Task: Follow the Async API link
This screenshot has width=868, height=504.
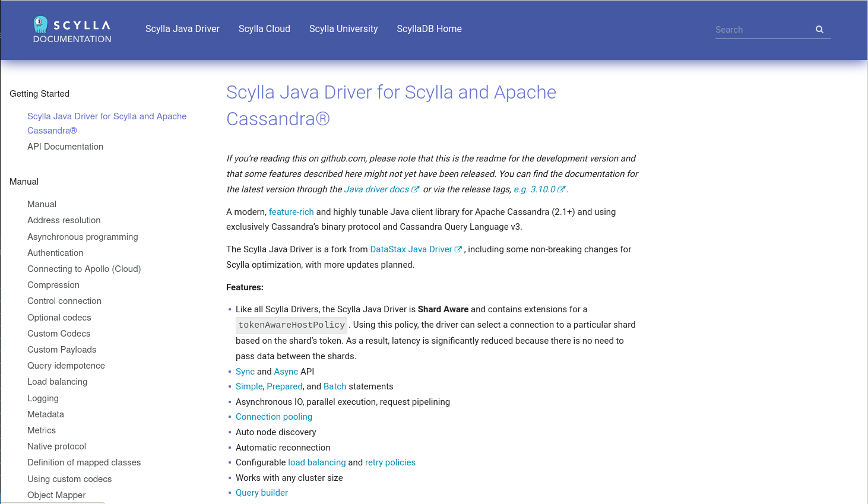Action: [286, 372]
